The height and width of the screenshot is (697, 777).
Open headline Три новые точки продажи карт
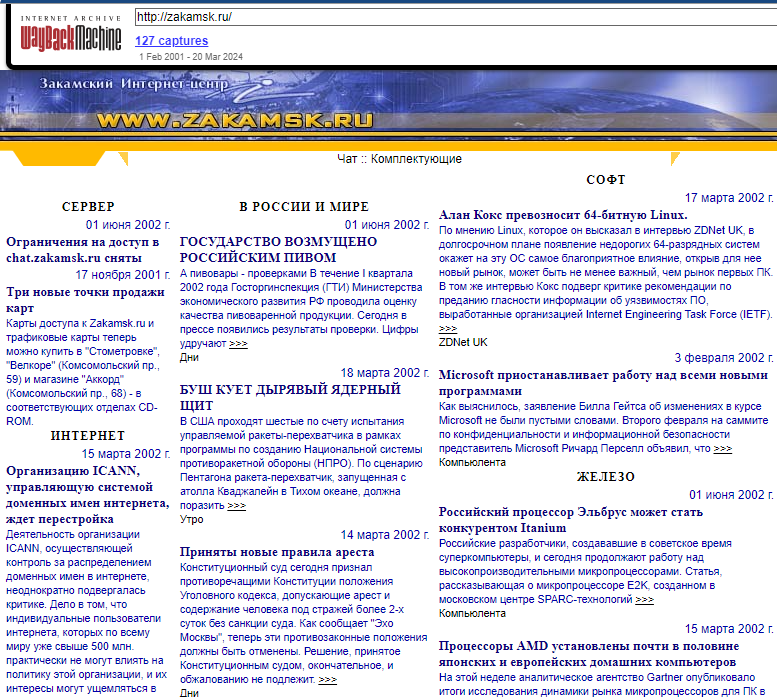pyautogui.click(x=85, y=300)
